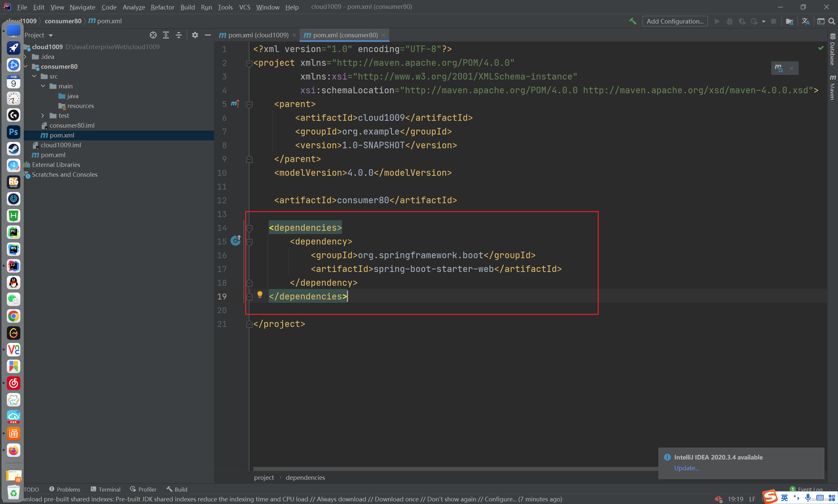Expand the test folder in tree
The height and width of the screenshot is (504, 838).
tap(43, 116)
